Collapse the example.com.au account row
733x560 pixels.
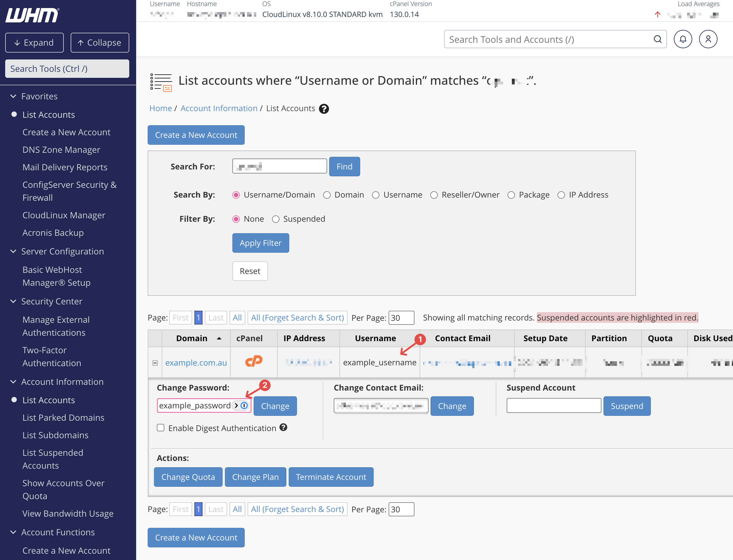coord(155,363)
